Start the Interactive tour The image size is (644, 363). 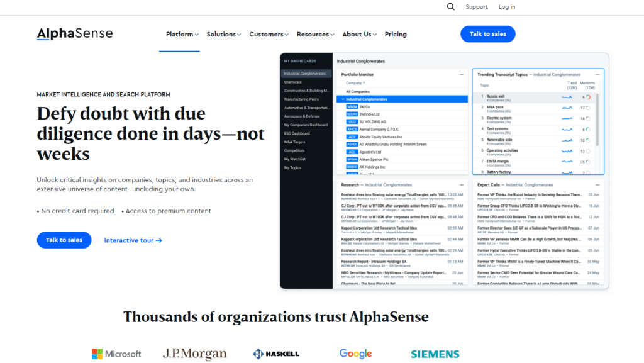[133, 240]
